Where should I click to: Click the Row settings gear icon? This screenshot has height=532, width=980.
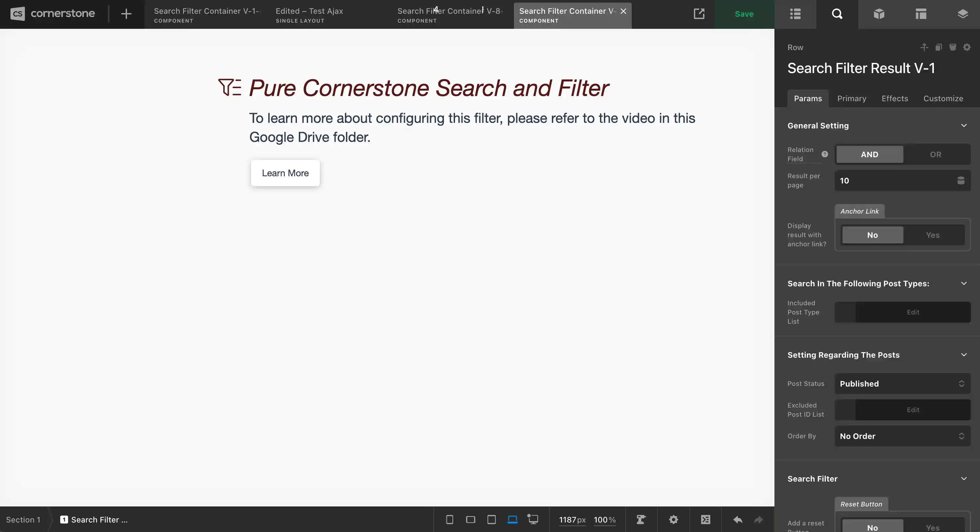967,47
